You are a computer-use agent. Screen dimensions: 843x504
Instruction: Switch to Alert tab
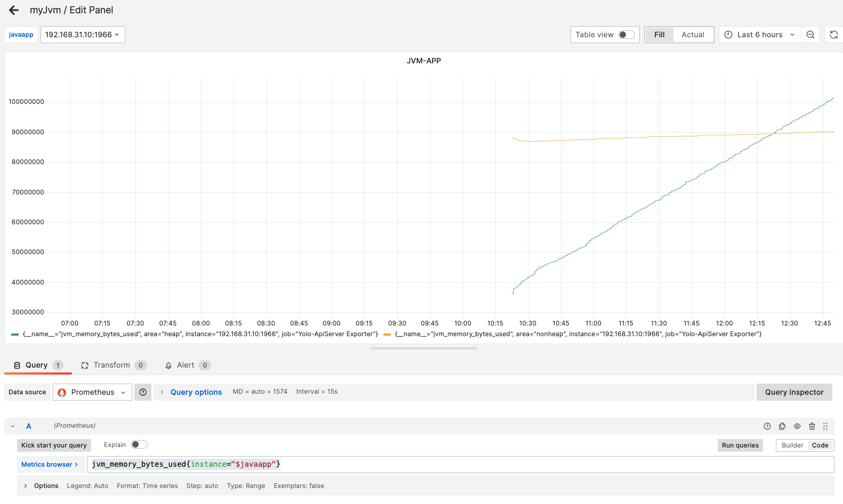tap(188, 365)
